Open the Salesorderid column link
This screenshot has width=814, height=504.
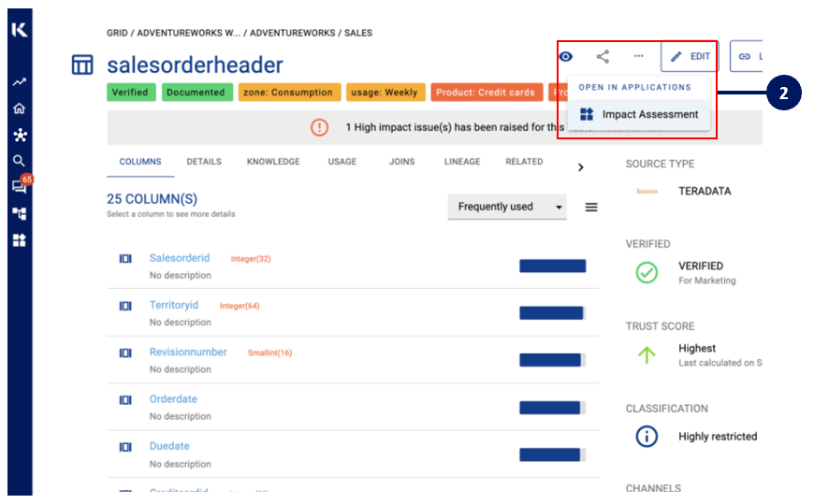[180, 258]
